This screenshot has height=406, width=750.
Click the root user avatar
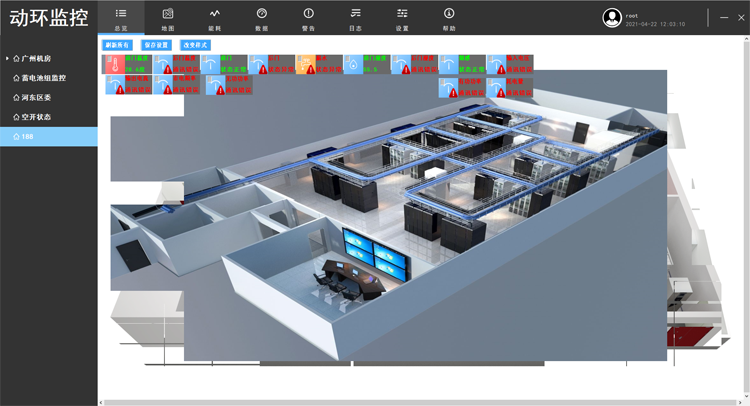click(x=612, y=18)
